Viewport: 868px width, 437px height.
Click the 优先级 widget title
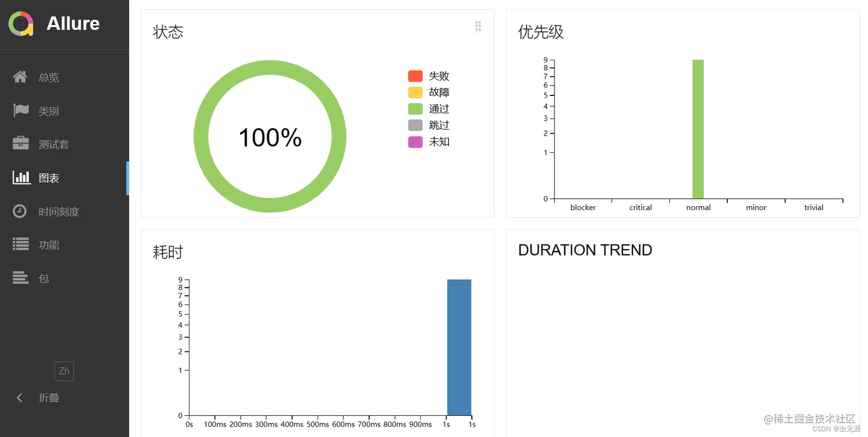(541, 32)
